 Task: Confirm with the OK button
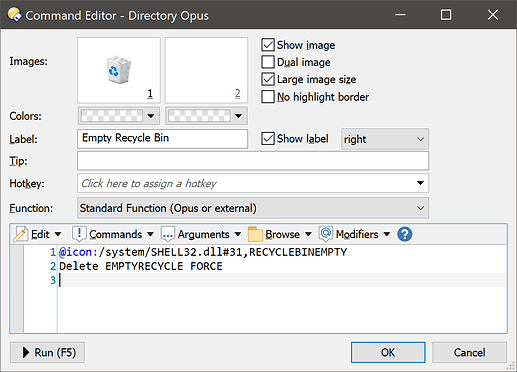(x=388, y=352)
